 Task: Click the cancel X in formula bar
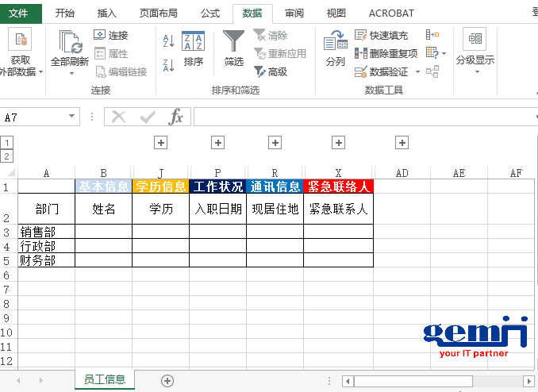coord(119,117)
